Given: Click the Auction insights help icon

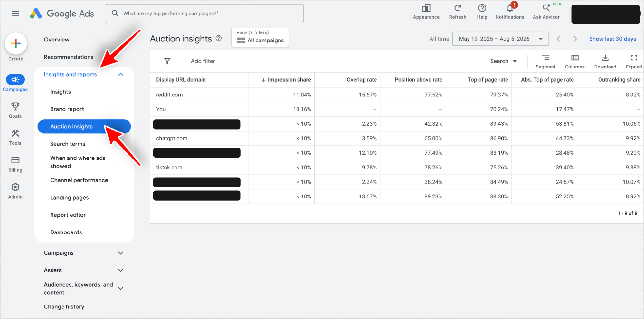Looking at the screenshot, I should (219, 38).
